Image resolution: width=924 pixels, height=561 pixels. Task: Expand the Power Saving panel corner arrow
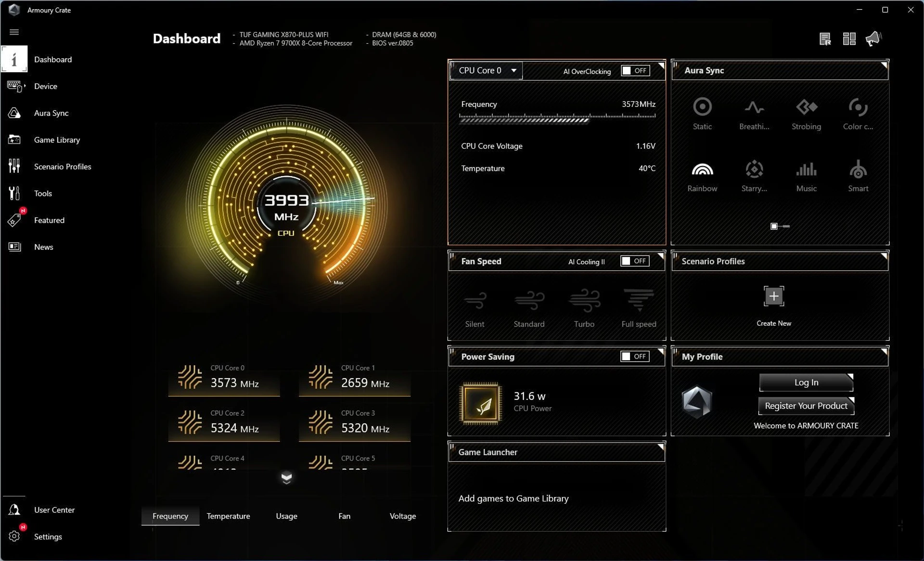click(661, 351)
